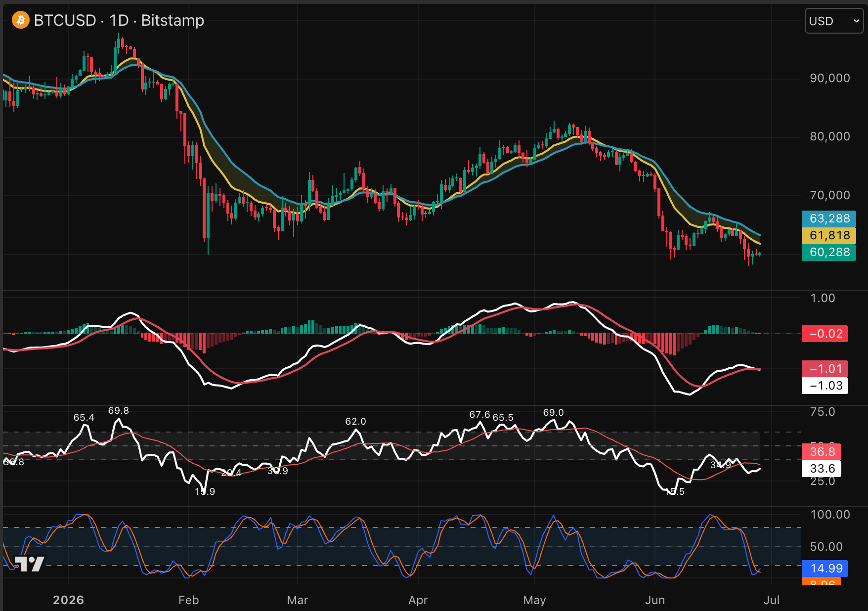Click the Jun marker on time axis
This screenshot has height=611, width=868.
tap(655, 600)
